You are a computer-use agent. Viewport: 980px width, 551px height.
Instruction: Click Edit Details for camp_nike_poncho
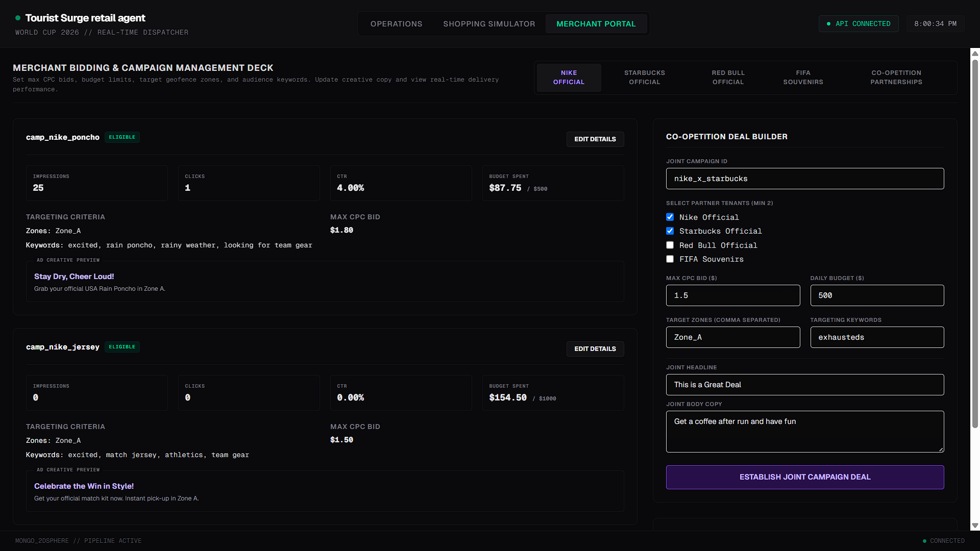(x=595, y=139)
